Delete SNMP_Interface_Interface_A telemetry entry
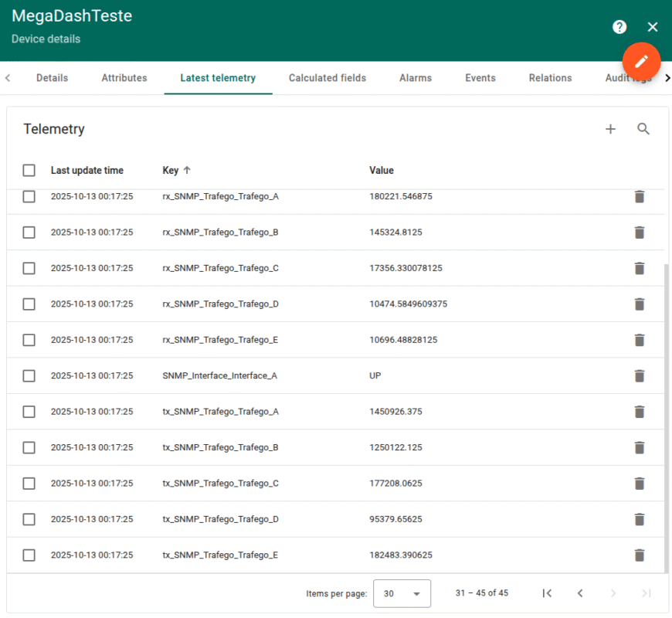The width and height of the screenshot is (672, 618). pos(639,375)
